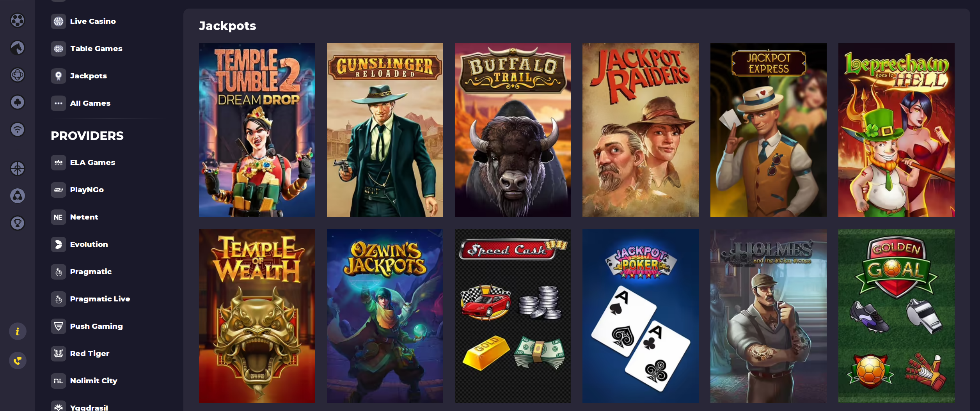Select the three-circles sidebar icon

click(18, 196)
